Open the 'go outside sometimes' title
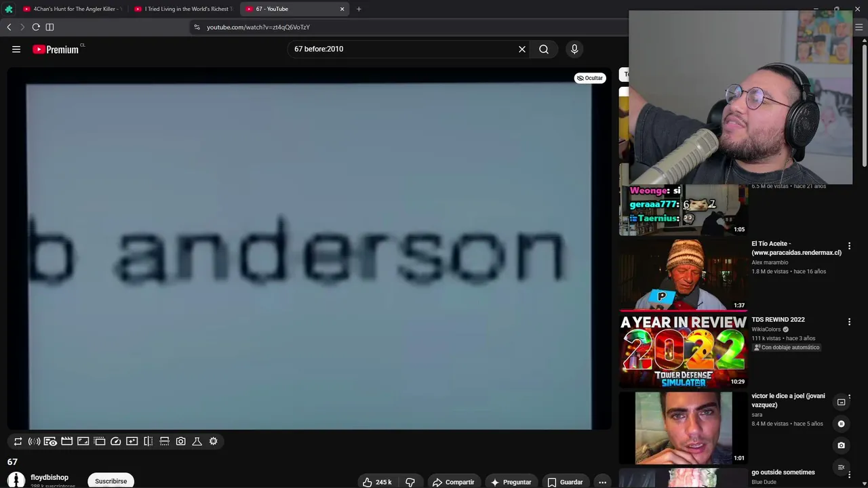 click(x=783, y=472)
